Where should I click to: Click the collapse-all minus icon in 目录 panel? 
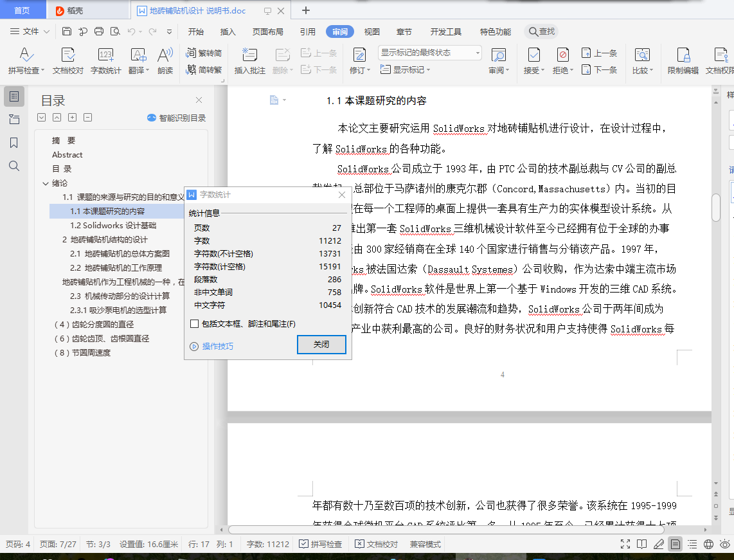(x=87, y=118)
